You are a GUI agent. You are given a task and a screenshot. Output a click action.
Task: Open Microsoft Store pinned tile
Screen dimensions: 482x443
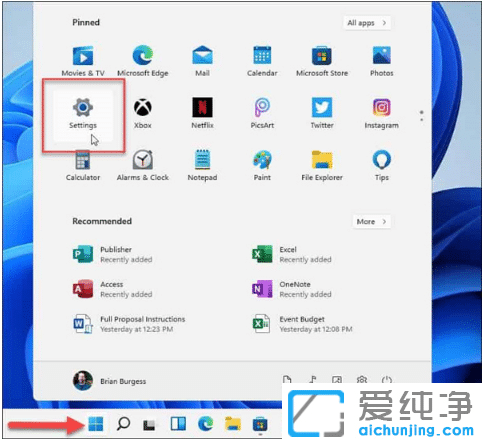[x=322, y=61]
